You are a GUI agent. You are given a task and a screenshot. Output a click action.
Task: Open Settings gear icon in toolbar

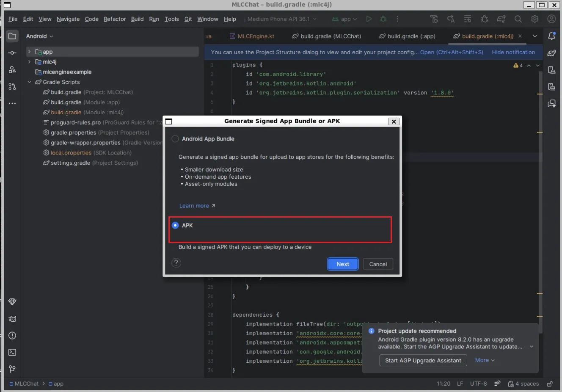pyautogui.click(x=535, y=19)
